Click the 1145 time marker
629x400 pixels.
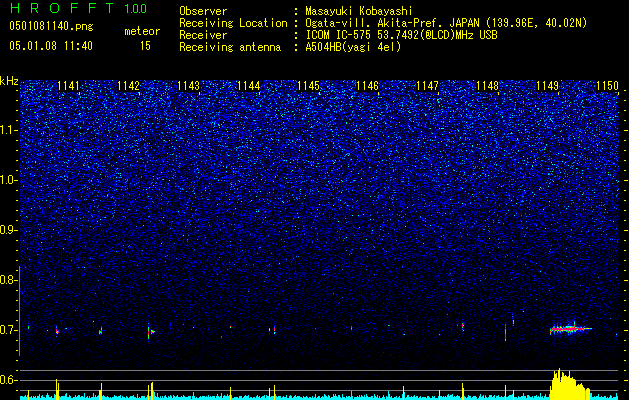(308, 86)
